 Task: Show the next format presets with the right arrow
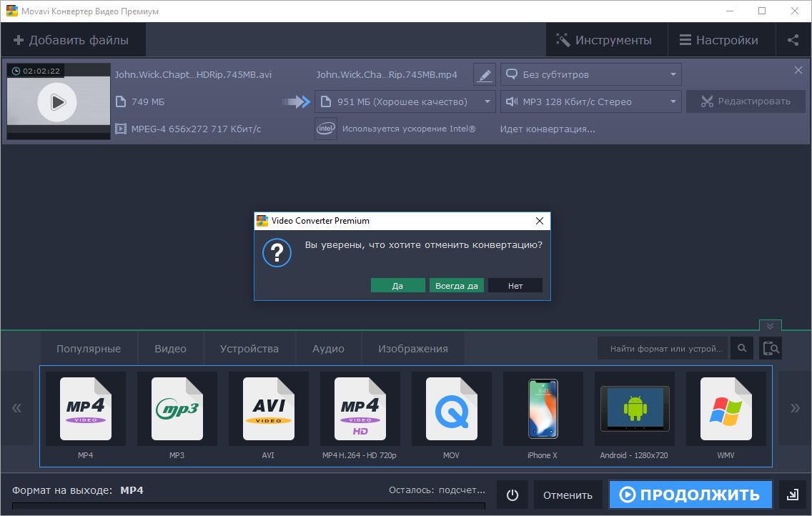click(x=795, y=408)
